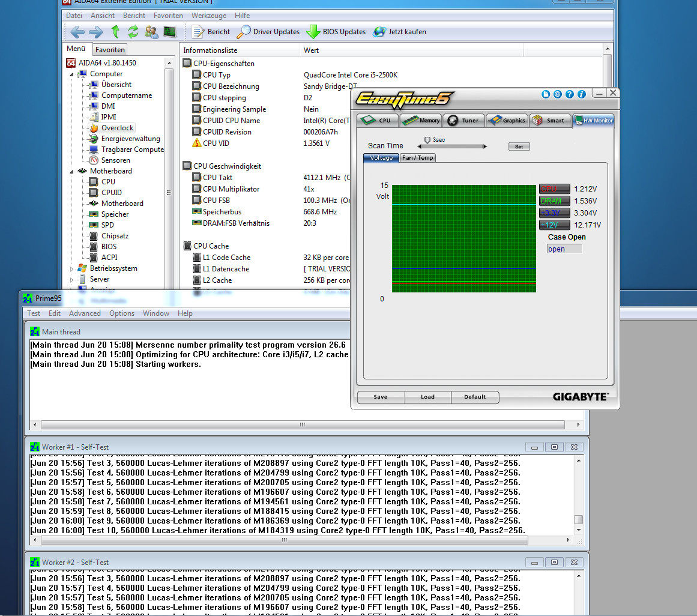Click Load button in EasyTune6

pyautogui.click(x=427, y=397)
